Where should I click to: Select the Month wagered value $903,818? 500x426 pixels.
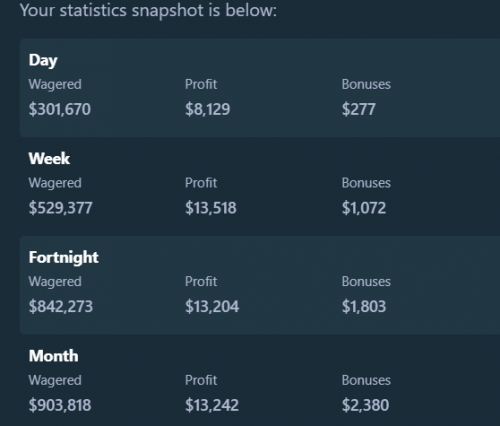[x=60, y=405]
